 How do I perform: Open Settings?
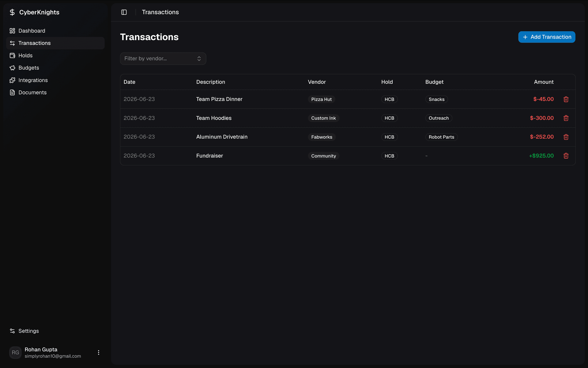point(55,331)
